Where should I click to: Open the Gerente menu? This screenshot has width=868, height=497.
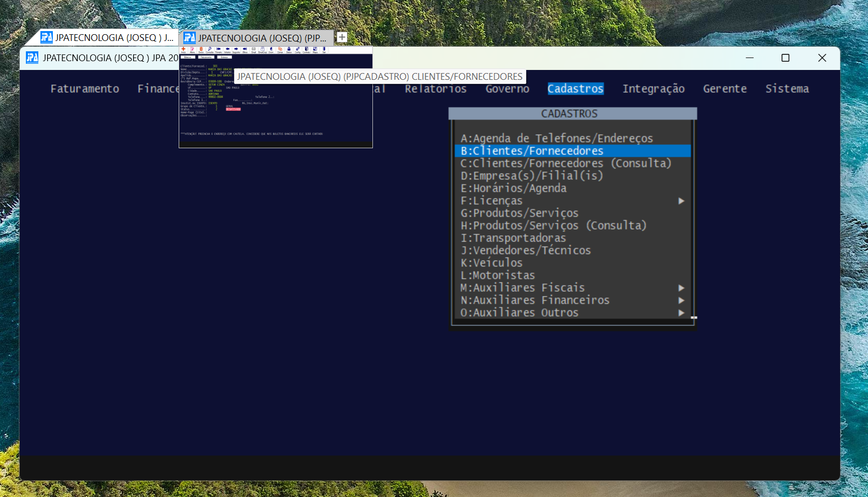click(725, 89)
